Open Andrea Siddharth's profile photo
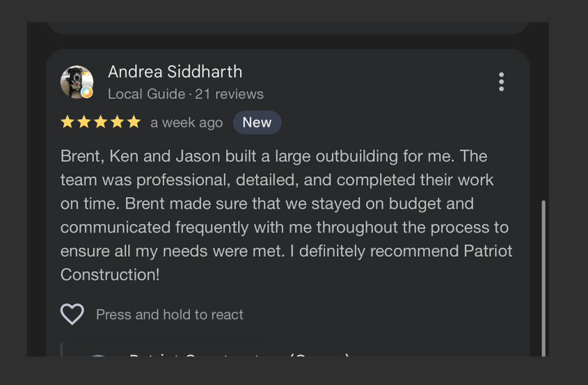 click(x=76, y=82)
